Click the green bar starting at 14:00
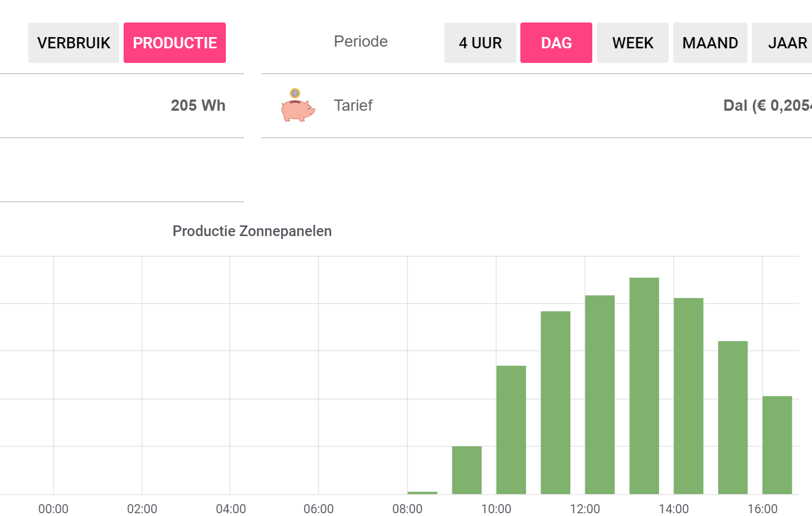 (x=688, y=396)
